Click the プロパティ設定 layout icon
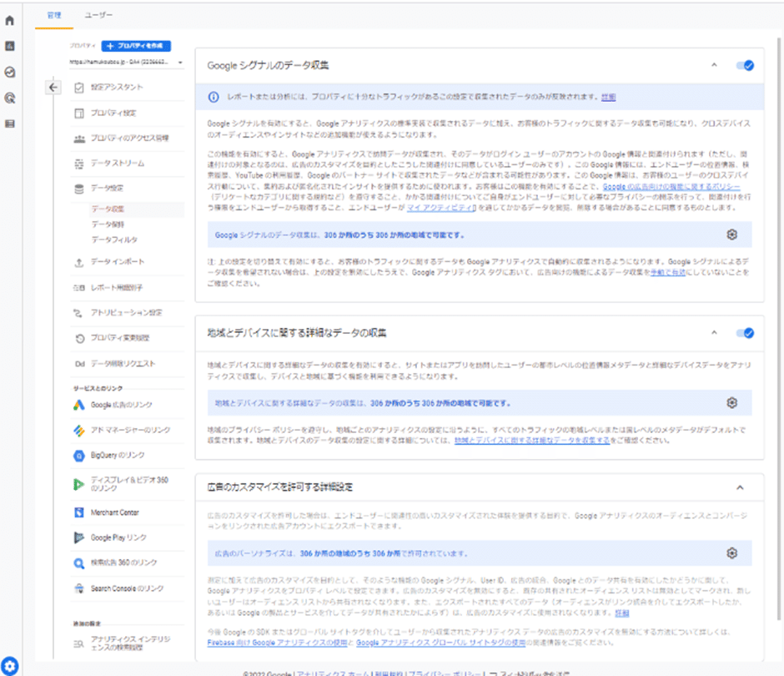784x676 pixels. point(79,113)
